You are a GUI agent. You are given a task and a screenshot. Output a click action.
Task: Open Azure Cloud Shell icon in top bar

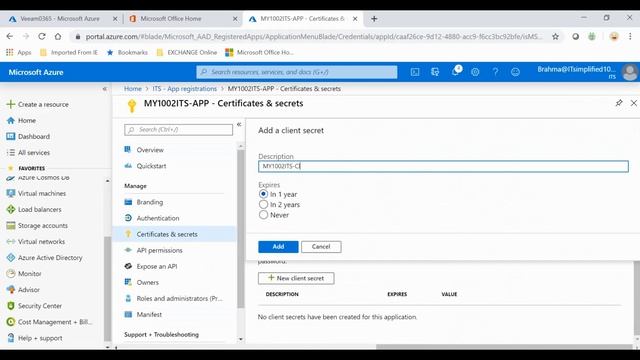click(415, 72)
